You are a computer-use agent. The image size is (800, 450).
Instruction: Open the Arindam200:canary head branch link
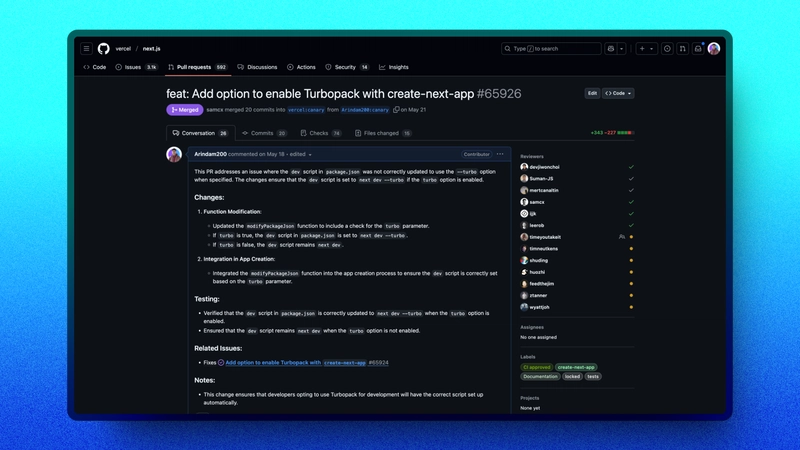365,110
